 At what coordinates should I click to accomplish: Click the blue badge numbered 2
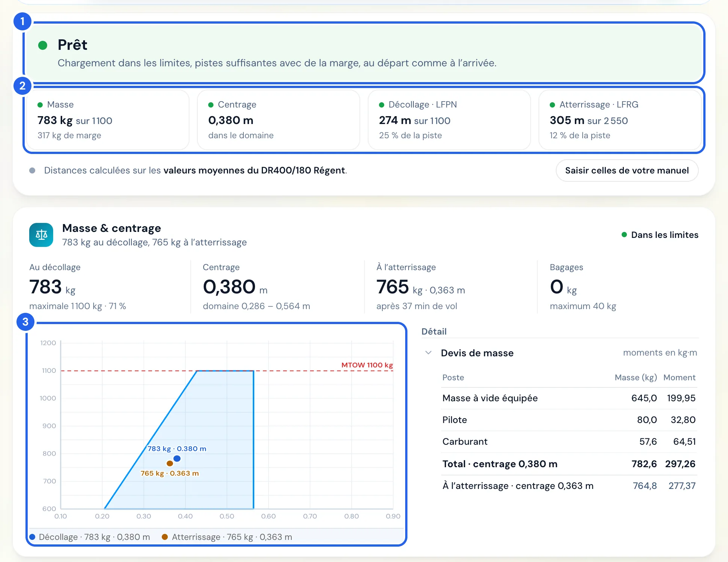22,86
